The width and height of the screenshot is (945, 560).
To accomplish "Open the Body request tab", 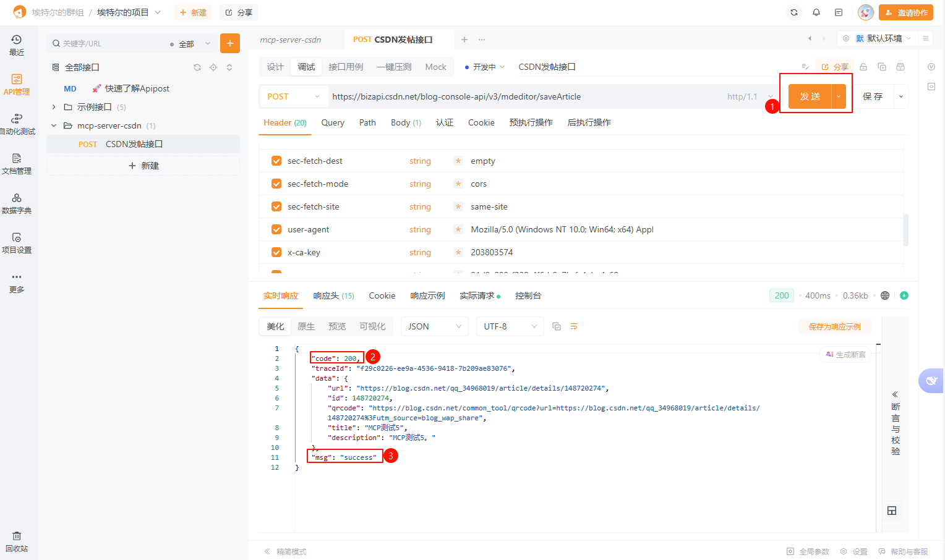I will coord(406,122).
